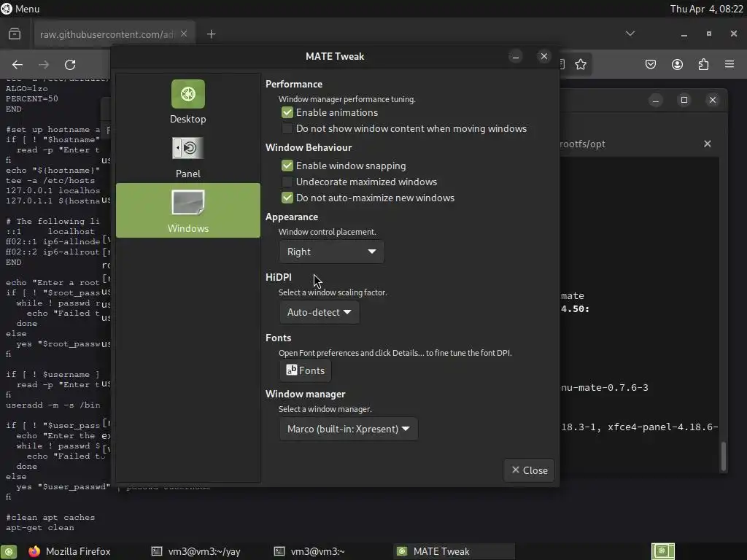Image resolution: width=747 pixels, height=560 pixels.
Task: Click the workspace switcher in bottom panel
Action: coord(662,551)
